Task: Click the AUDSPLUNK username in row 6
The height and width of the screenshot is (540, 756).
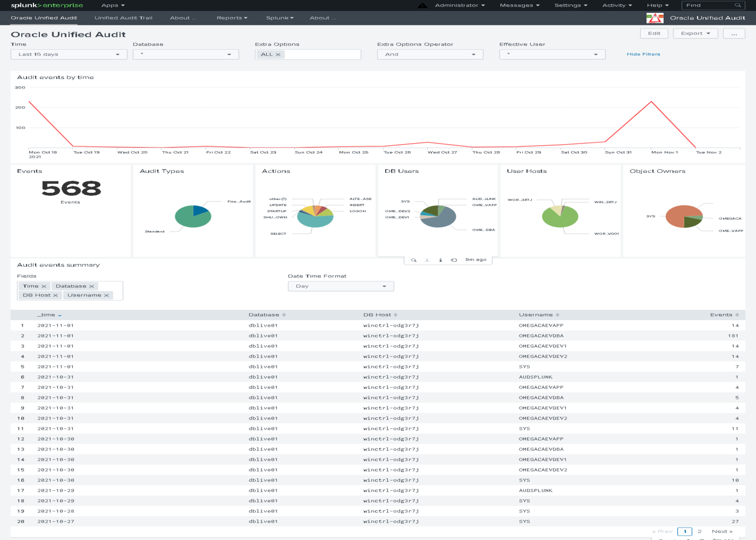Action: 536,377
